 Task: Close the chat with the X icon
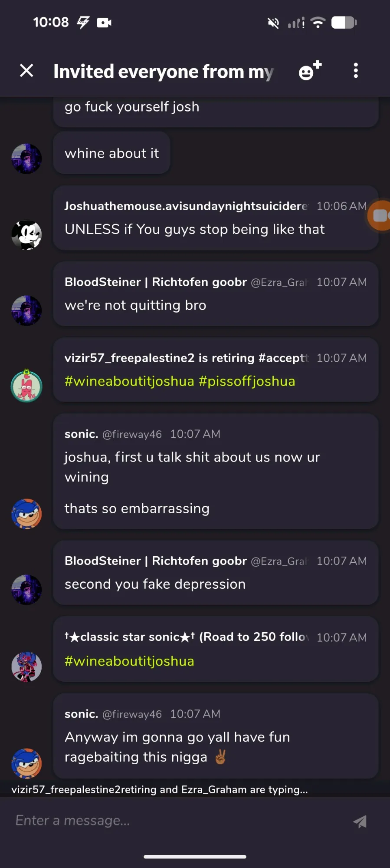click(26, 70)
